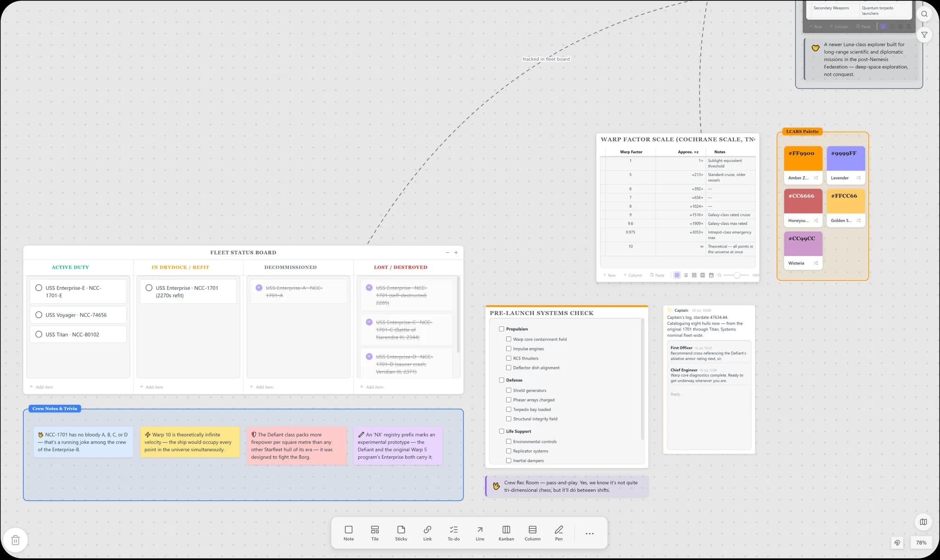
Task: Shuffle the Amber swatch color
Action: pyautogui.click(x=816, y=178)
